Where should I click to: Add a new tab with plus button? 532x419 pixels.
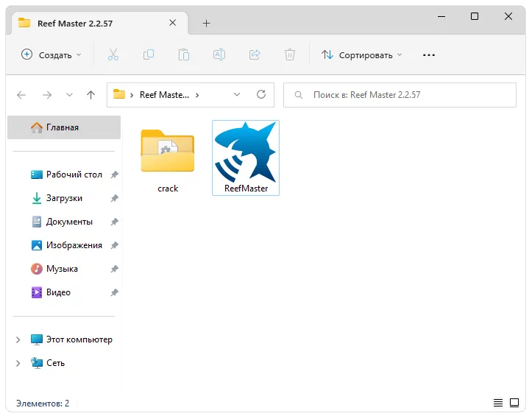[206, 23]
